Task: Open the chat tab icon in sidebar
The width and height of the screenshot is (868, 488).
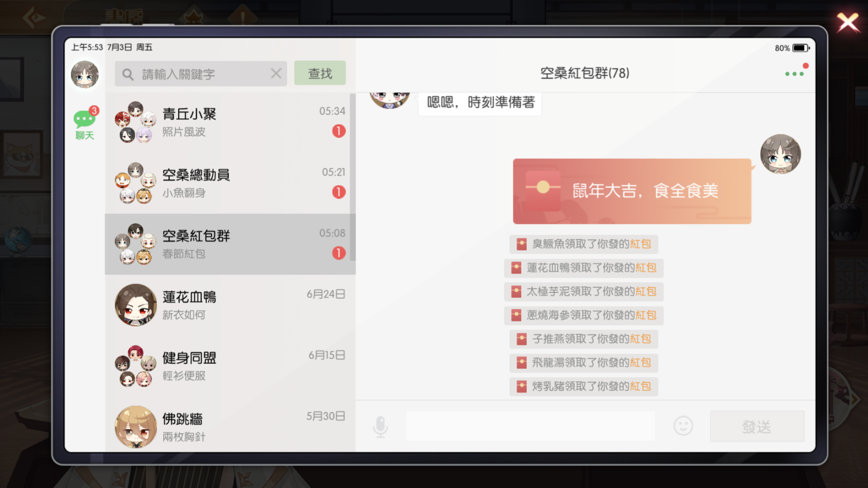Action: click(85, 123)
